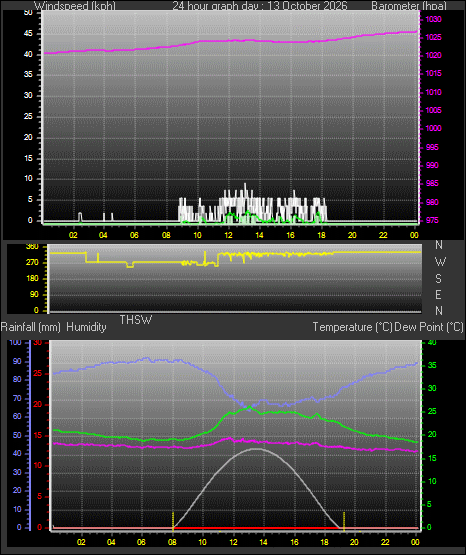Select the 1000 barometer axis value
Viewport: 466px width, 555px height.
point(433,128)
